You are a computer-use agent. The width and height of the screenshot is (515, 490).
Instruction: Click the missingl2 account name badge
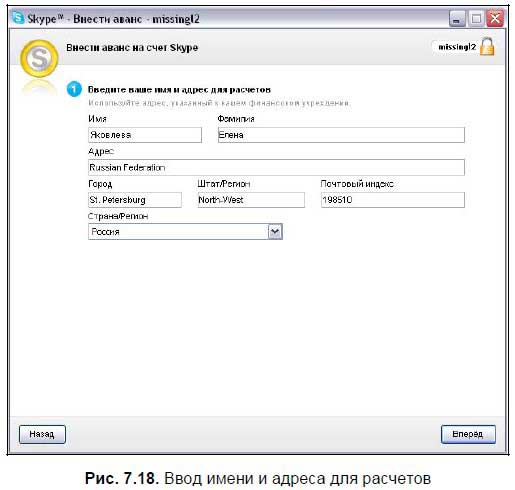pos(457,47)
